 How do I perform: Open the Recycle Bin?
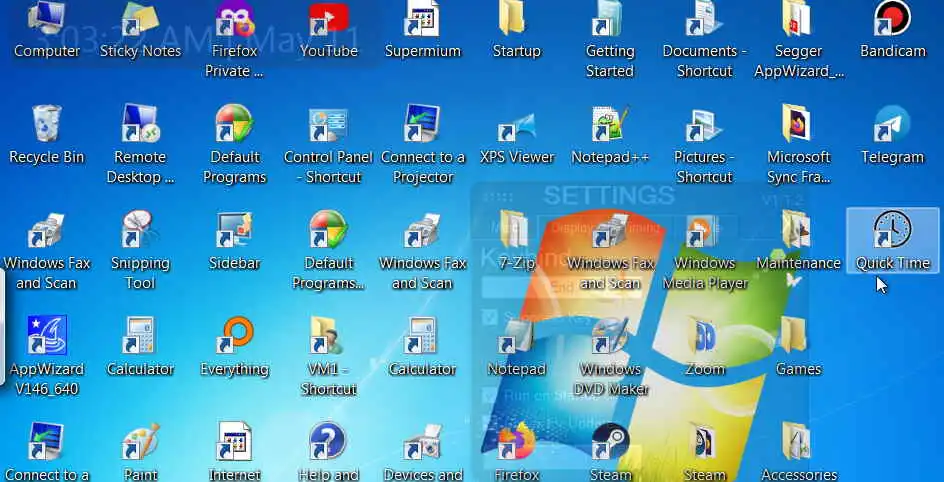(x=46, y=125)
